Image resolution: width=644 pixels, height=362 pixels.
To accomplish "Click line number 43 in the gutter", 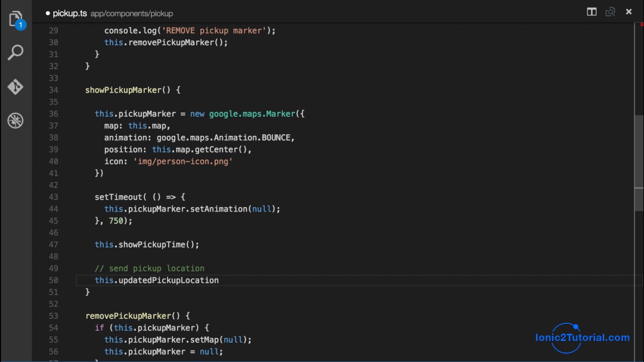I will pyautogui.click(x=54, y=197).
